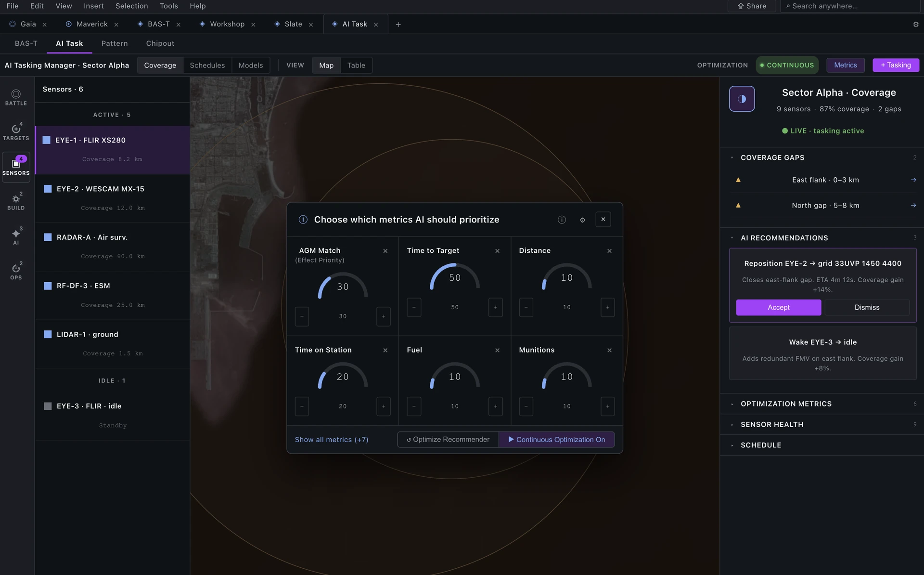The image size is (924, 575).
Task: Adjust the AGM Match dial gauge
Action: pos(343,286)
